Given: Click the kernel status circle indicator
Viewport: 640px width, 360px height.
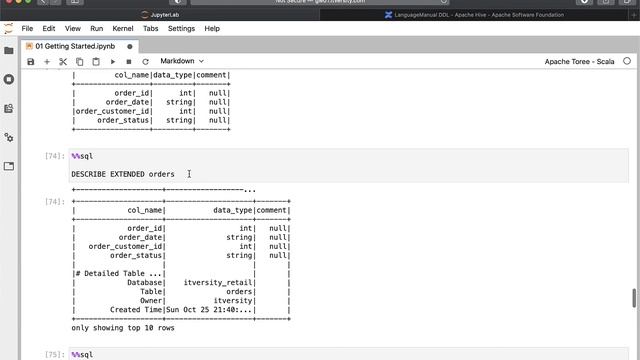Looking at the screenshot, I should click(x=627, y=61).
